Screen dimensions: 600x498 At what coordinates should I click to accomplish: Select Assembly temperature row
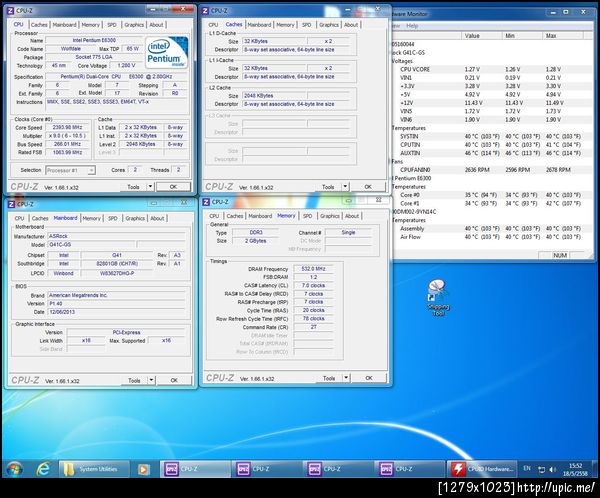click(x=492, y=229)
